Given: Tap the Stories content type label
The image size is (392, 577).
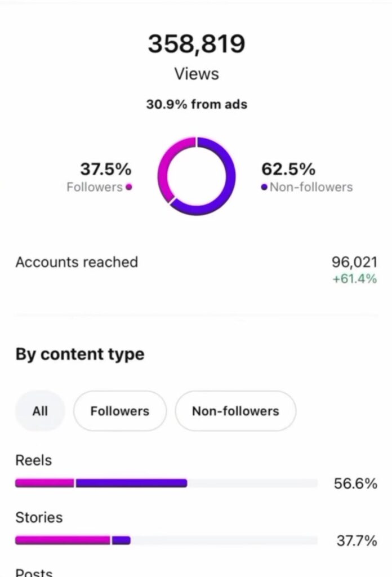Looking at the screenshot, I should [39, 517].
